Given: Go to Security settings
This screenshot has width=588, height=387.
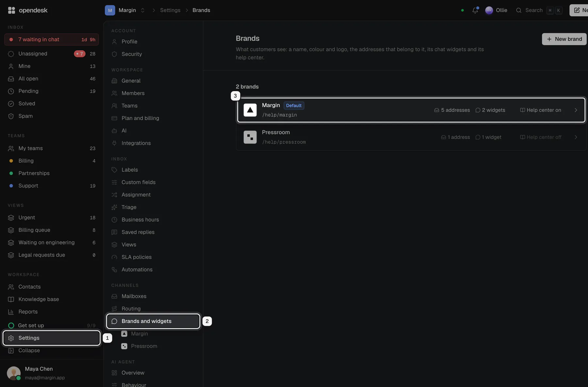Looking at the screenshot, I should point(153,54).
